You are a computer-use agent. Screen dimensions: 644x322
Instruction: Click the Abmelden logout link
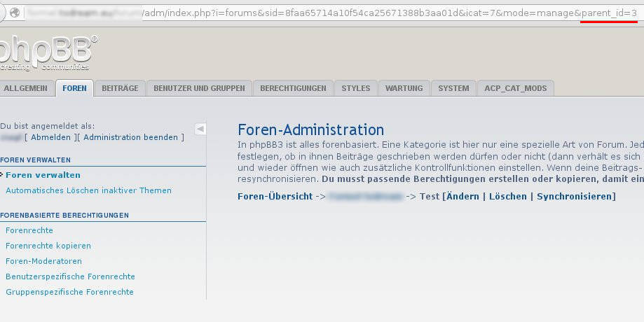click(50, 137)
